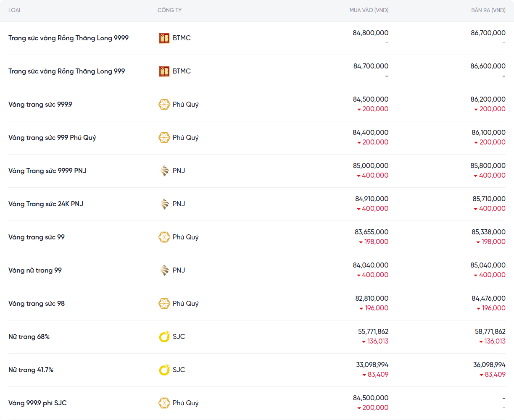
Task: Click the Vàng trang sức 99 label
Action: [37, 237]
